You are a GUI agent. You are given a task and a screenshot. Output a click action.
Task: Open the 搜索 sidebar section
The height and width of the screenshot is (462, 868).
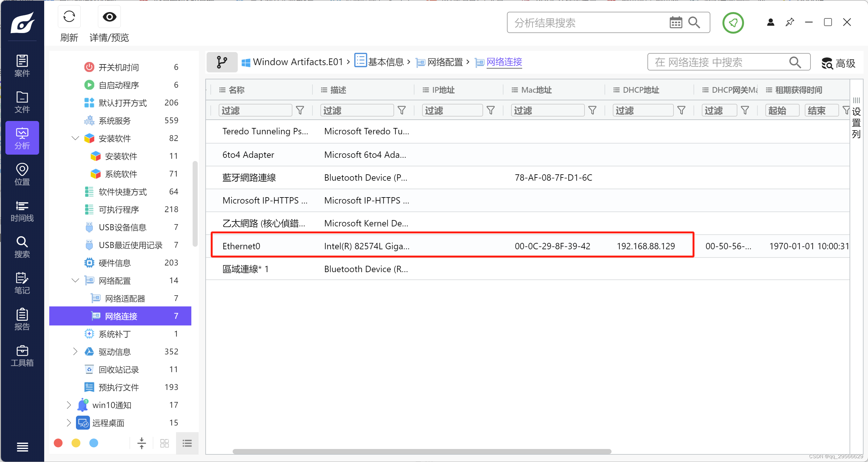click(x=22, y=247)
